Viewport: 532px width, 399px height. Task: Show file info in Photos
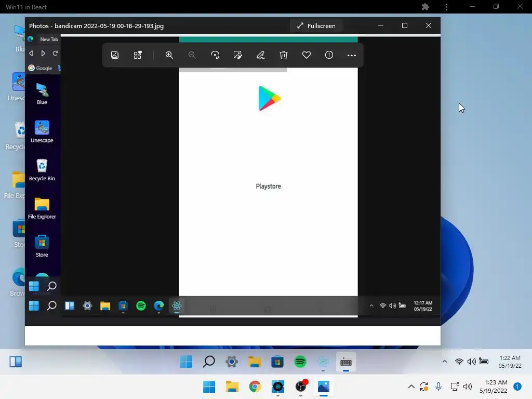329,55
